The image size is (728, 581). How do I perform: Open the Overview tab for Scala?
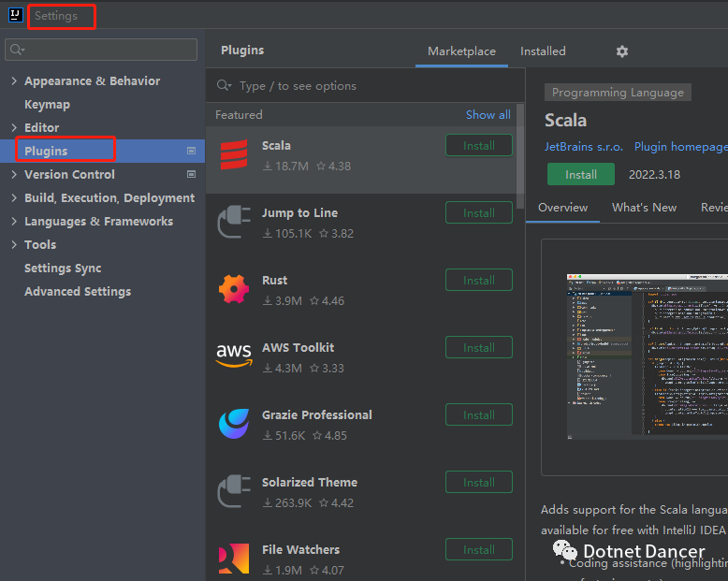(562, 208)
